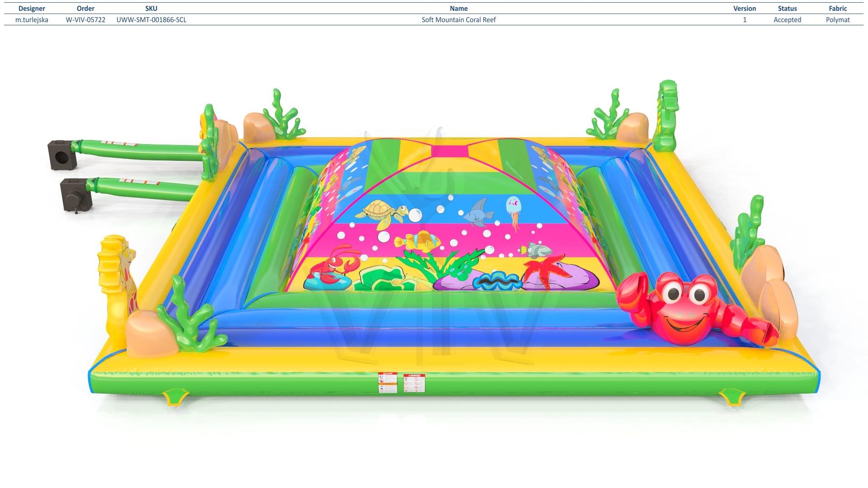Screen dimensions: 868x488
Task: Select order number W-VIV-05722
Action: pos(85,20)
